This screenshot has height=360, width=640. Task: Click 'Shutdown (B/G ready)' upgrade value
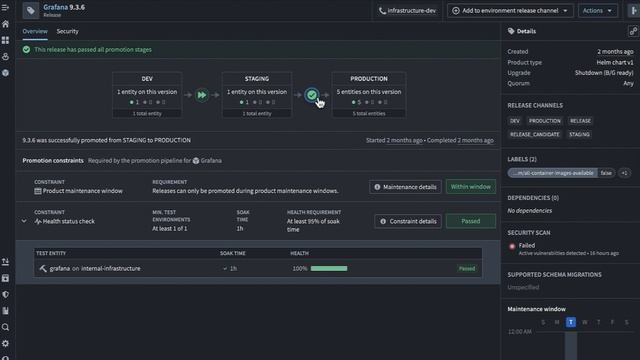(604, 73)
